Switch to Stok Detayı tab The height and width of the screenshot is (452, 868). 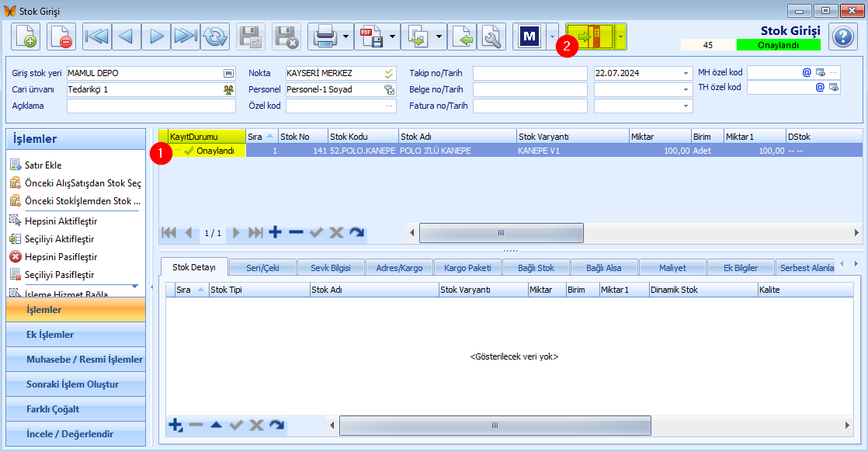pos(194,267)
